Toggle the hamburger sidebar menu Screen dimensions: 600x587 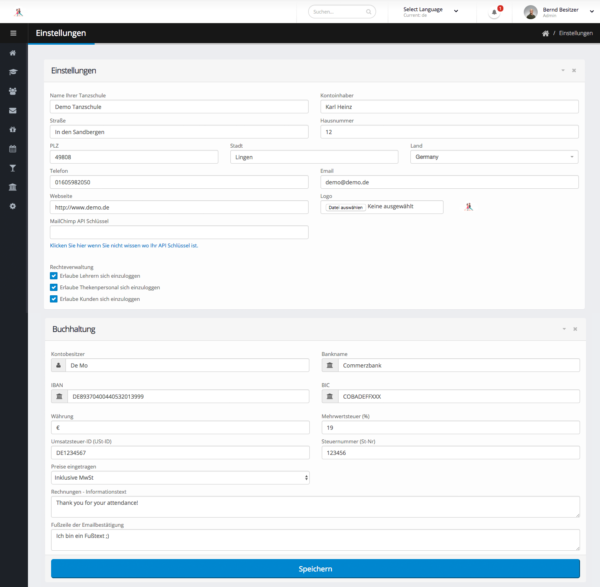click(x=13, y=33)
